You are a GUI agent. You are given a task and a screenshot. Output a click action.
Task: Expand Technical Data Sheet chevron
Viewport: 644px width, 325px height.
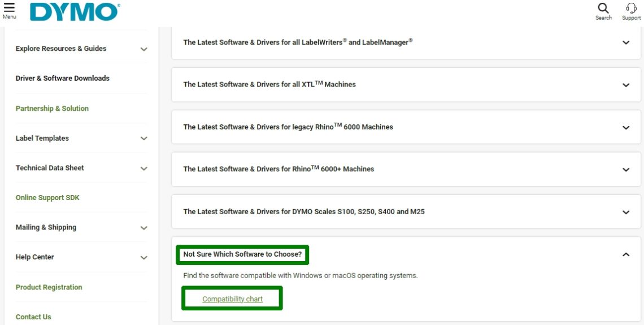[x=143, y=168]
